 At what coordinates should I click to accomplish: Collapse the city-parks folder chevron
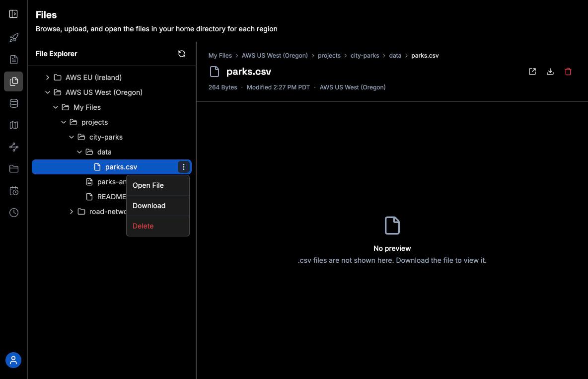click(x=71, y=137)
